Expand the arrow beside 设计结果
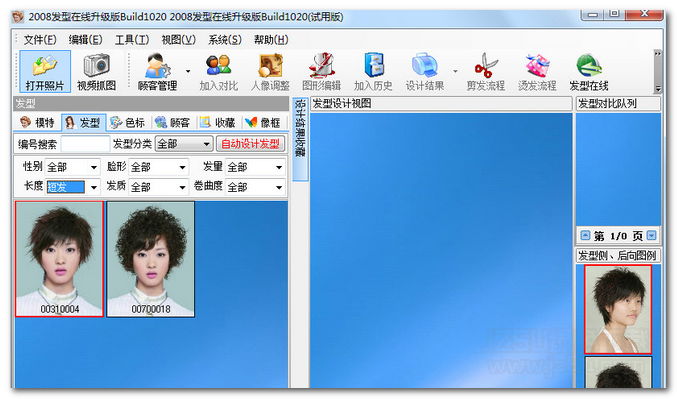Screen dimensions: 677x399 click(x=455, y=71)
